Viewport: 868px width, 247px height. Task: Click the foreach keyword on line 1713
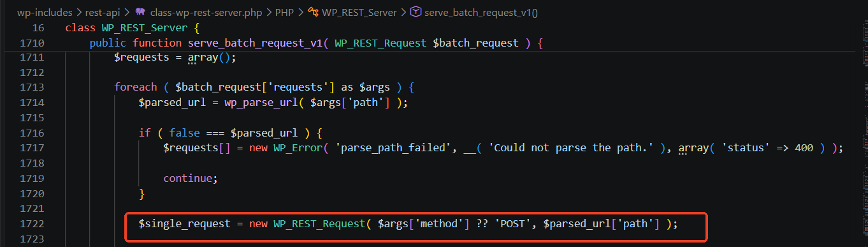(x=135, y=87)
